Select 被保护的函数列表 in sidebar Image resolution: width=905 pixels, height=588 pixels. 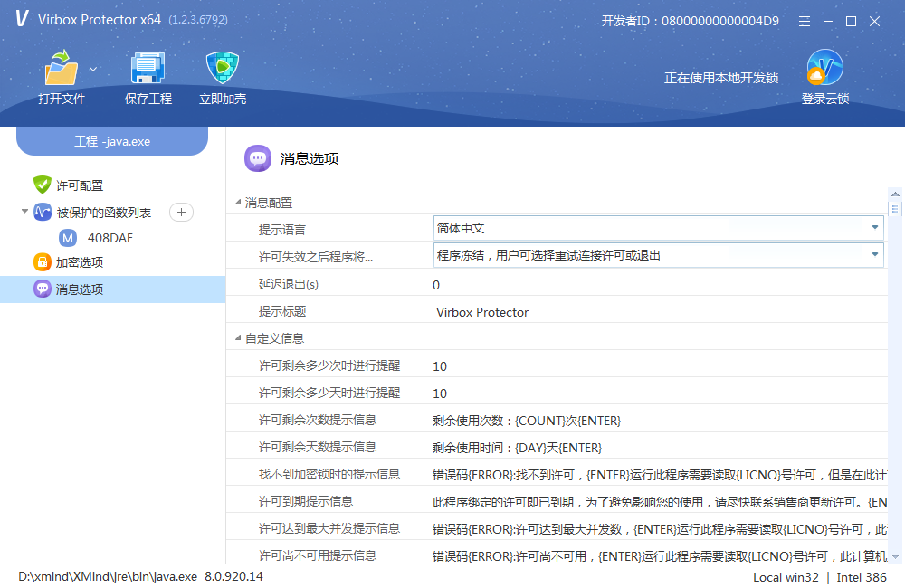104,213
